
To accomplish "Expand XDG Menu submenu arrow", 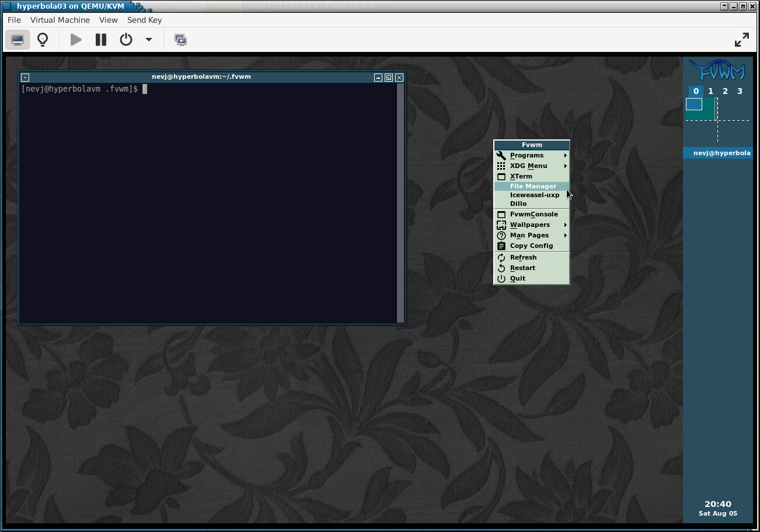I will [x=565, y=166].
